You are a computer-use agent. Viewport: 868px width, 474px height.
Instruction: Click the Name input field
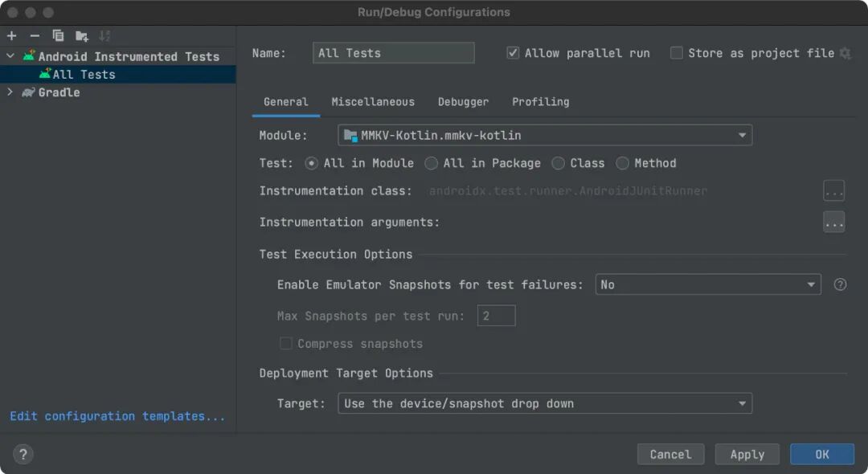(x=394, y=53)
